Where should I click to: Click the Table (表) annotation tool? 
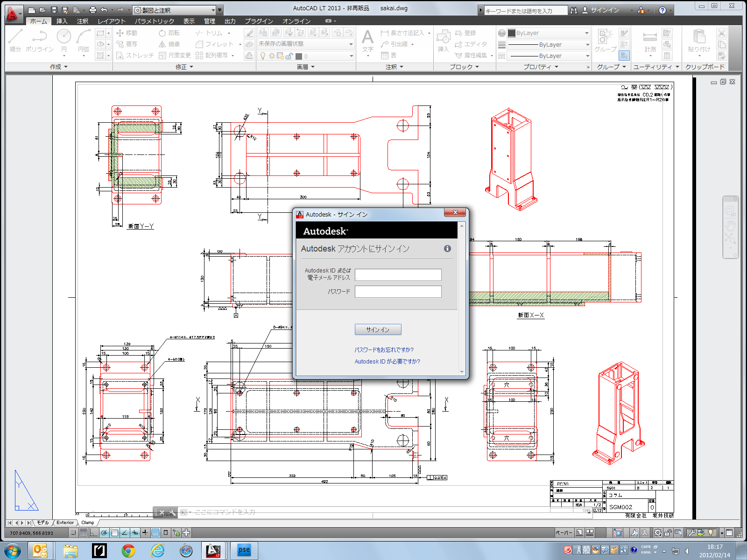(389, 55)
